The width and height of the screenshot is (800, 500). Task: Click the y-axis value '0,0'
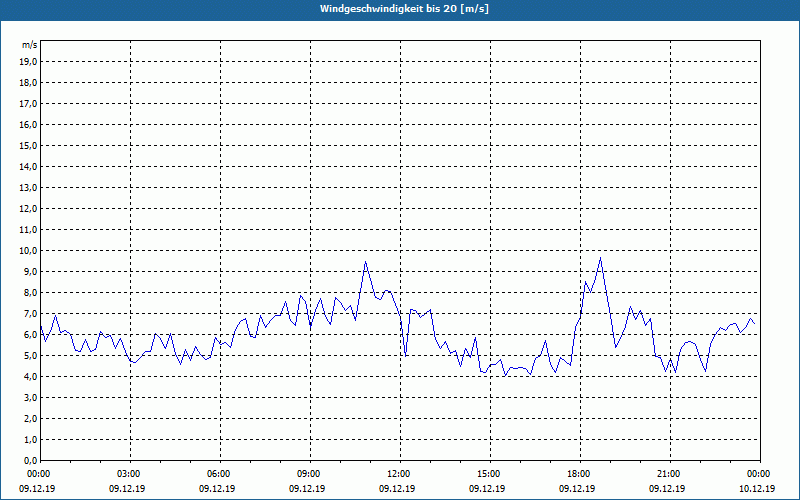(30, 460)
